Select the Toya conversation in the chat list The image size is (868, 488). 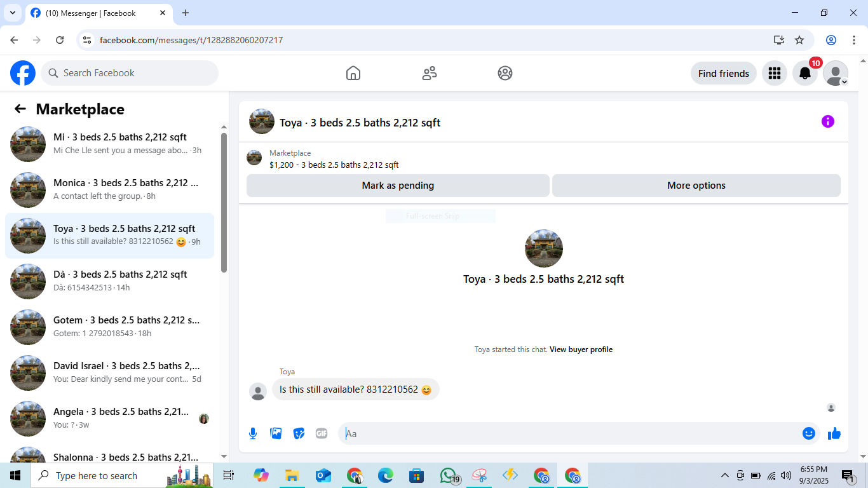tap(109, 236)
